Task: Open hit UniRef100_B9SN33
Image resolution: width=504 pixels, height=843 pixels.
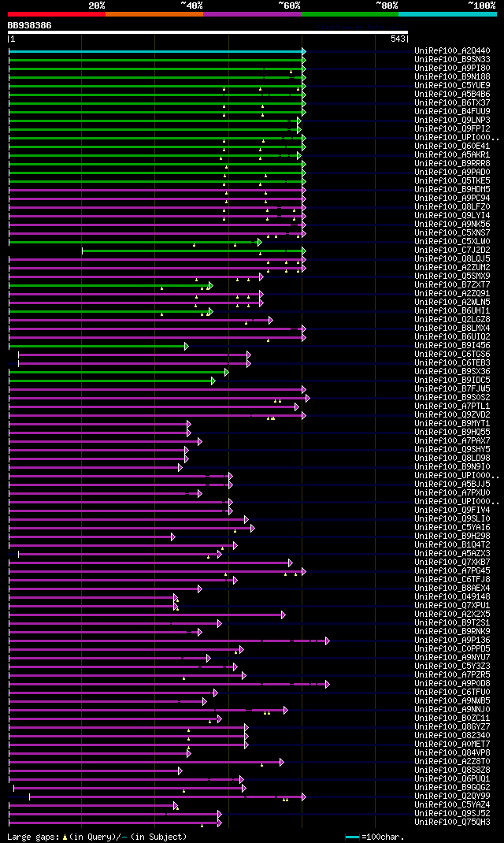Action: coord(452,60)
